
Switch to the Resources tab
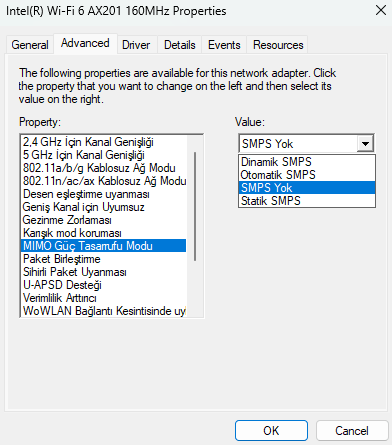[278, 45]
